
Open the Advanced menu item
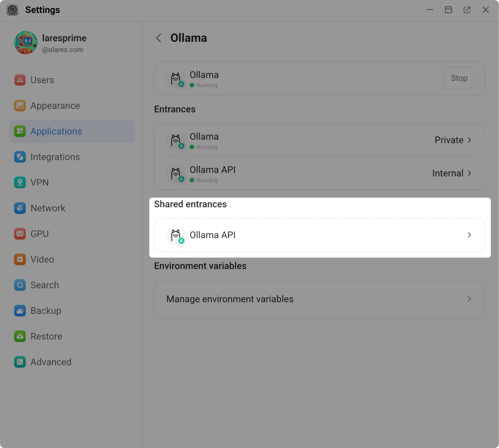pos(51,362)
